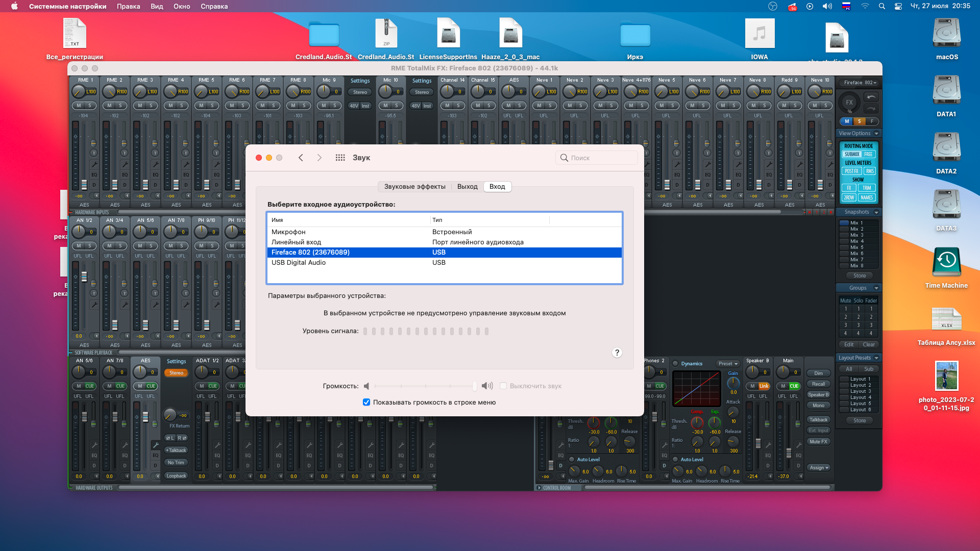
Task: Go back in Sound preferences
Action: click(x=301, y=158)
